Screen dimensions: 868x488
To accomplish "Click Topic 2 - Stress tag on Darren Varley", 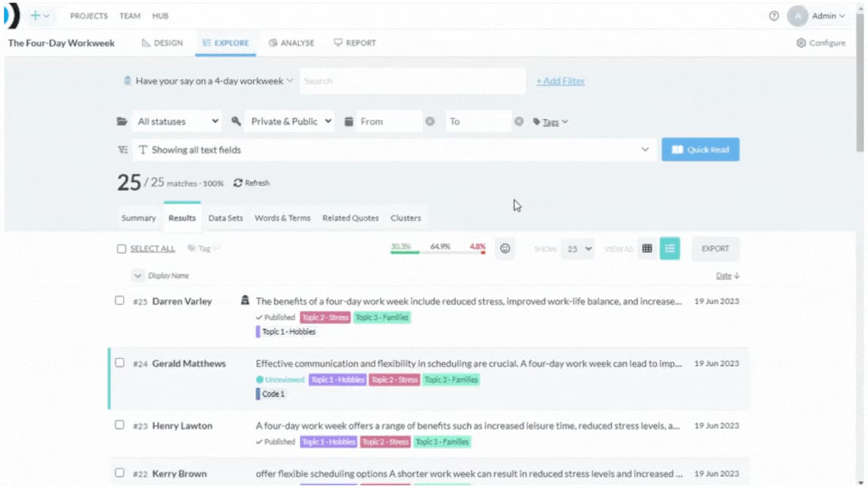I will pos(325,318).
